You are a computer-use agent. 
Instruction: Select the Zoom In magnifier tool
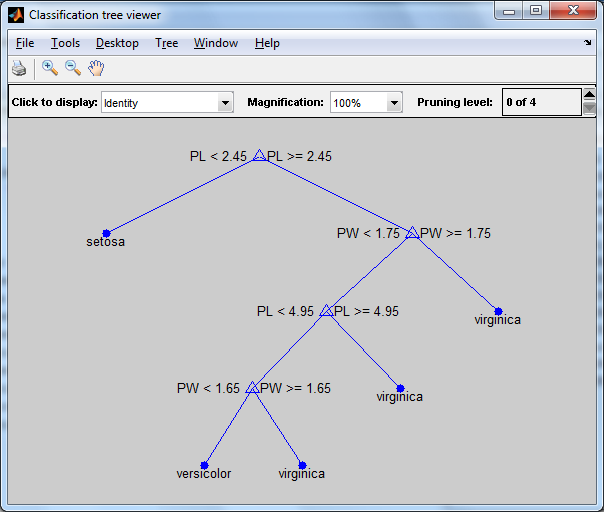pos(50,68)
